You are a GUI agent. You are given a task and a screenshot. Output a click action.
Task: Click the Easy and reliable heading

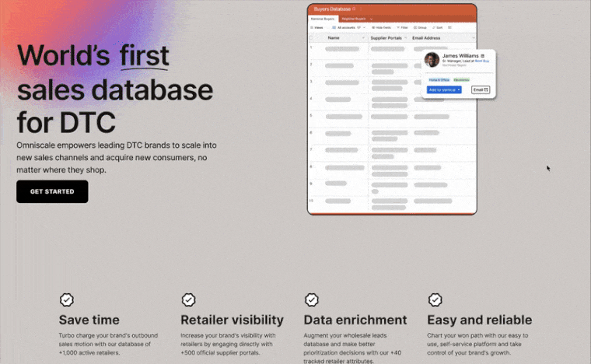coord(480,320)
